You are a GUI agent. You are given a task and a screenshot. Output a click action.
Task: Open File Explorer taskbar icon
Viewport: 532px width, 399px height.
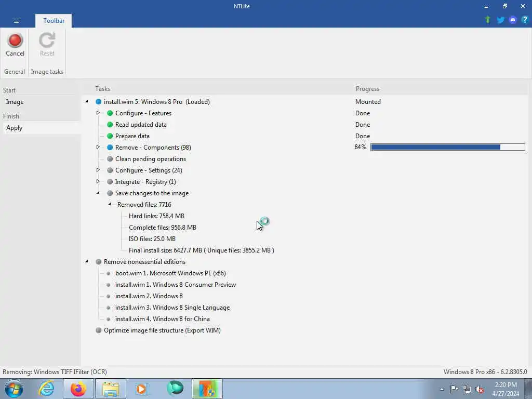[111, 389]
